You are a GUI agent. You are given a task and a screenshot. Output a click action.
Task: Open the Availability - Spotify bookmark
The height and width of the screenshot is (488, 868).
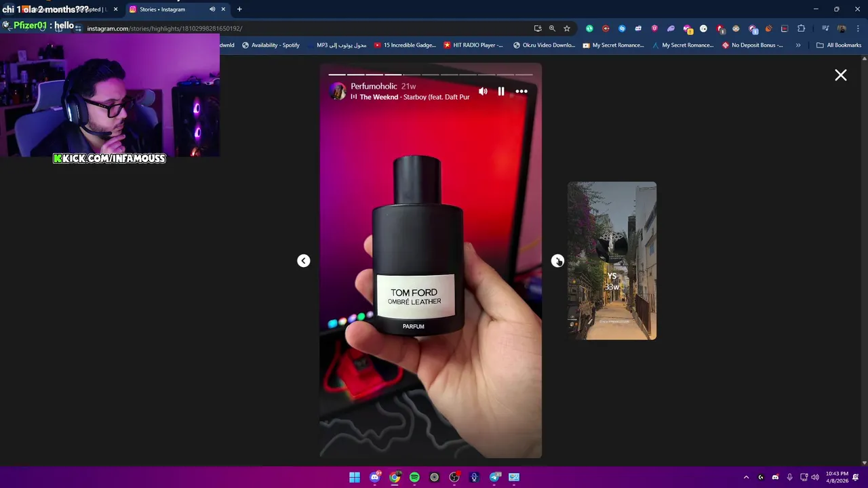[271, 45]
